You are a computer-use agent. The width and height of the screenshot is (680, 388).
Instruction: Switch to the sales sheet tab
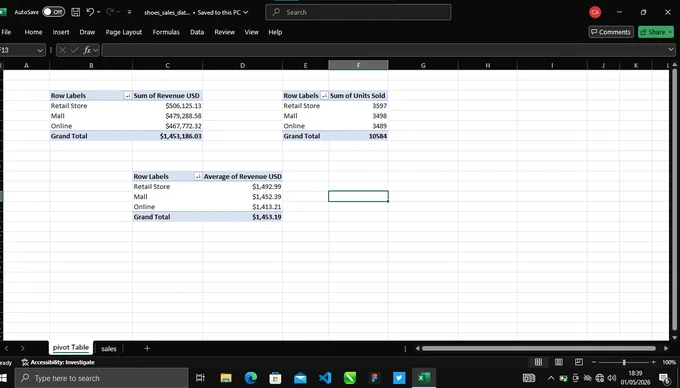(108, 349)
